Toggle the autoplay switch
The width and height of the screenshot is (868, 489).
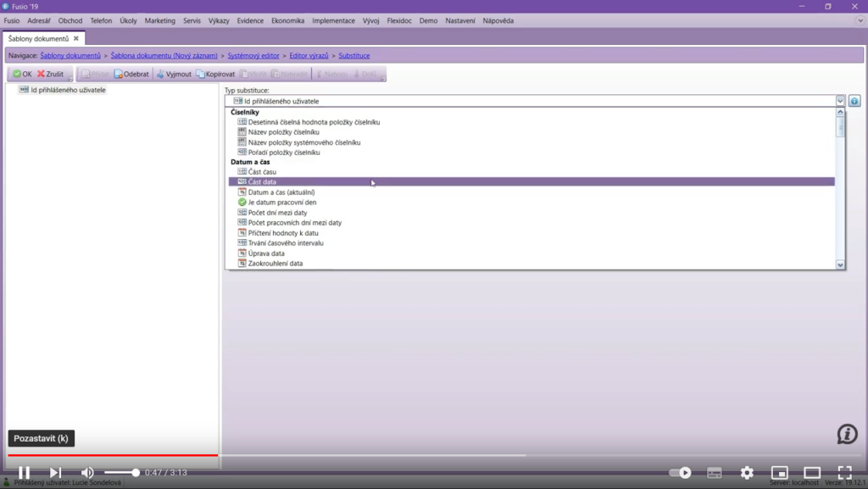pos(681,472)
